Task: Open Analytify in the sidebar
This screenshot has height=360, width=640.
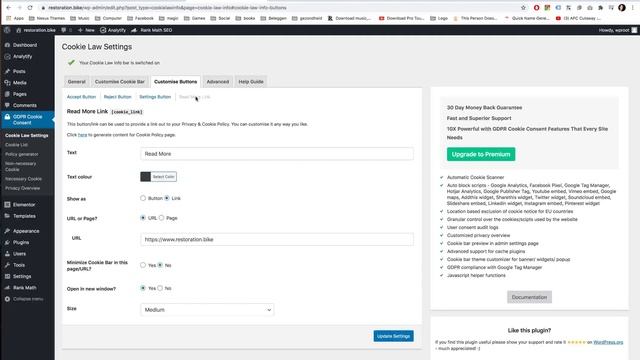Action: [x=22, y=57]
